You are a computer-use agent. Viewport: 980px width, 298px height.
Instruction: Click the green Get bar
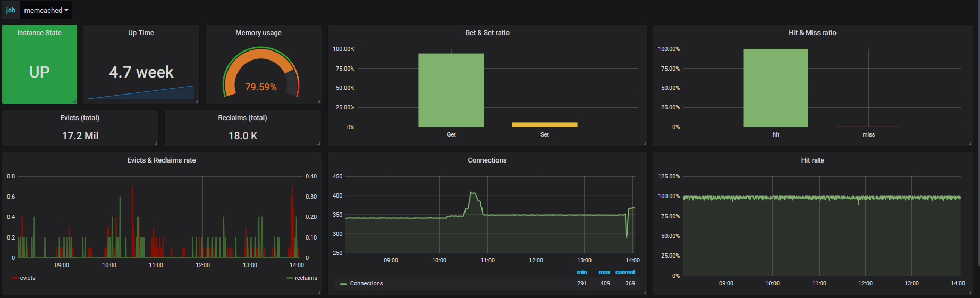(x=451, y=90)
